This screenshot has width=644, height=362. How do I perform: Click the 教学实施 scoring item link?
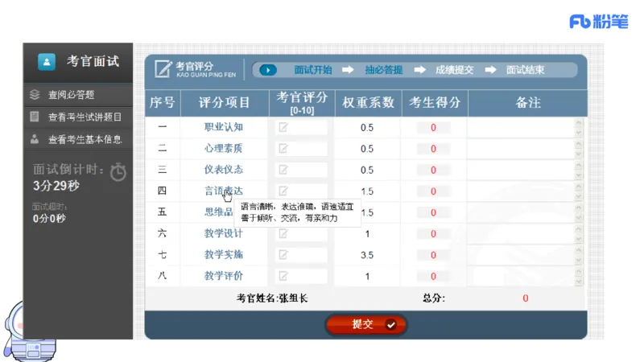224,255
